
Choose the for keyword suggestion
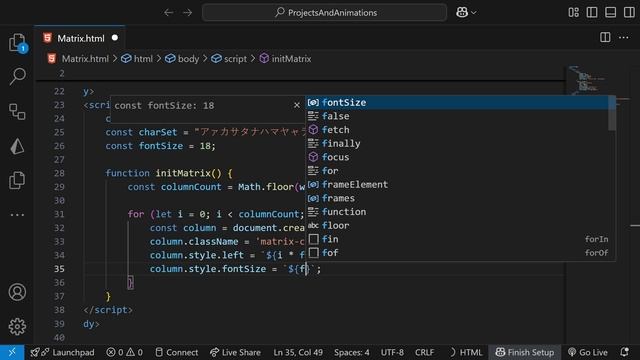[457, 171]
